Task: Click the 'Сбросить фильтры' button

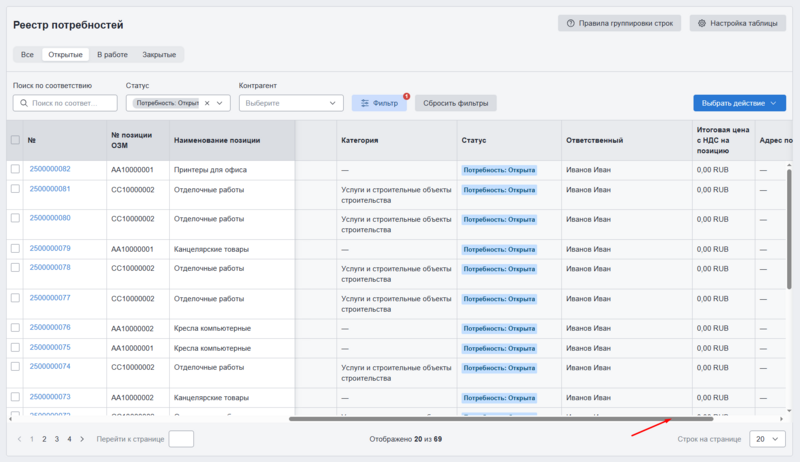Action: click(x=455, y=103)
